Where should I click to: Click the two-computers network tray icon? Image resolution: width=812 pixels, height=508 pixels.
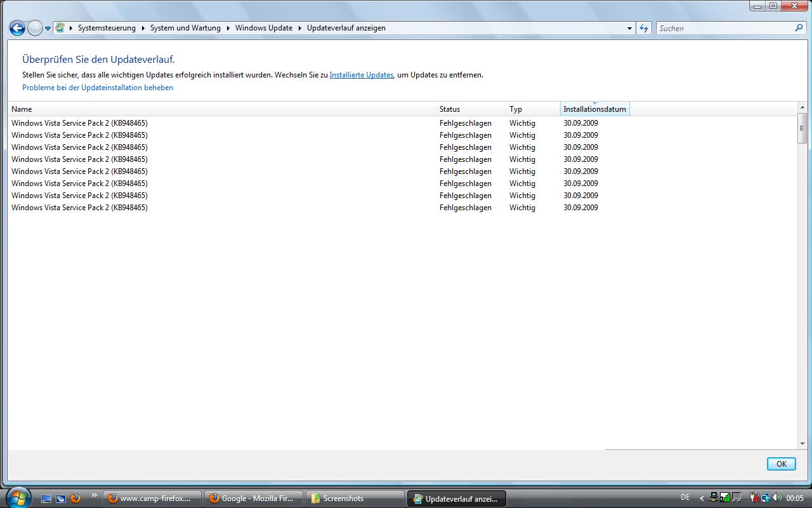pos(714,498)
